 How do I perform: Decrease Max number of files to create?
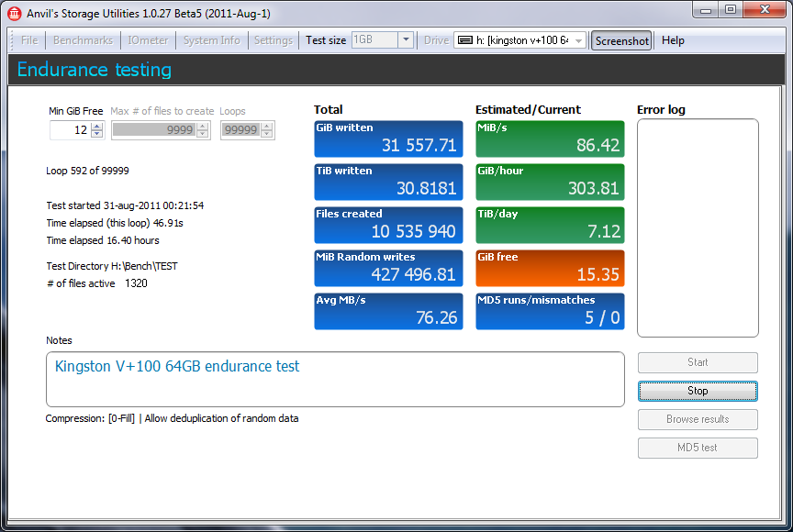(x=203, y=134)
